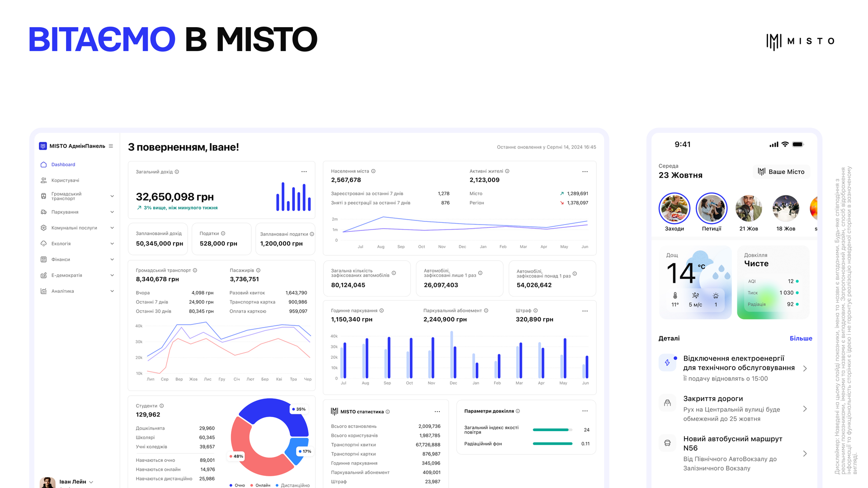Open three-dot menu on Параметри довкілля card
The width and height of the screenshot is (868, 488).
(x=585, y=411)
